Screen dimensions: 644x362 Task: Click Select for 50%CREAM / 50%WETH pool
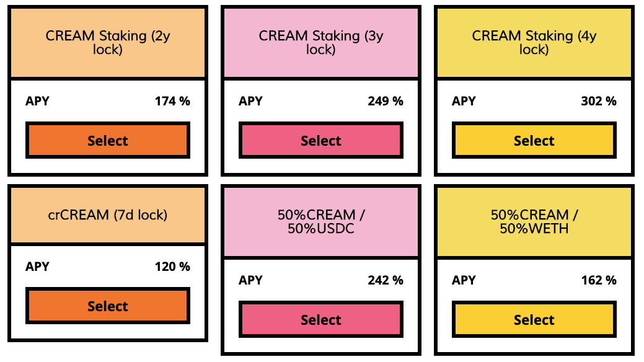[534, 319]
